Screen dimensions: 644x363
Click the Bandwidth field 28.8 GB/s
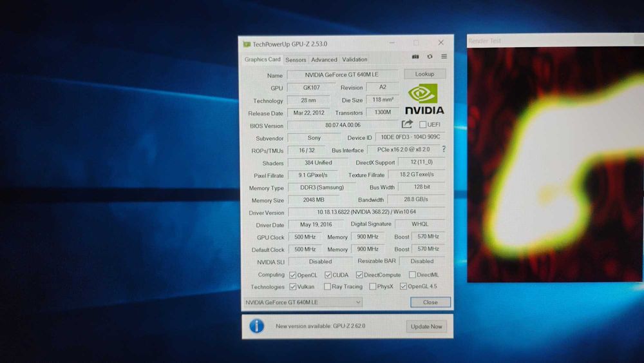[x=415, y=199]
